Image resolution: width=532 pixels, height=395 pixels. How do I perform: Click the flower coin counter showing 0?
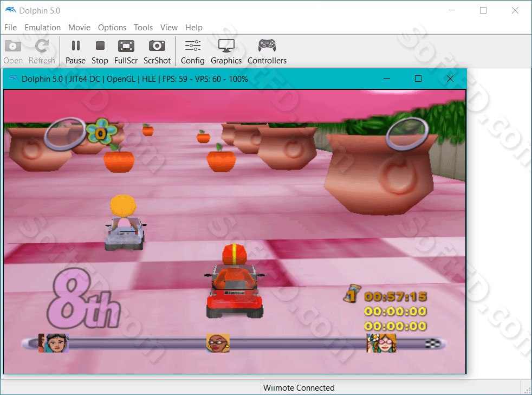coord(101,131)
